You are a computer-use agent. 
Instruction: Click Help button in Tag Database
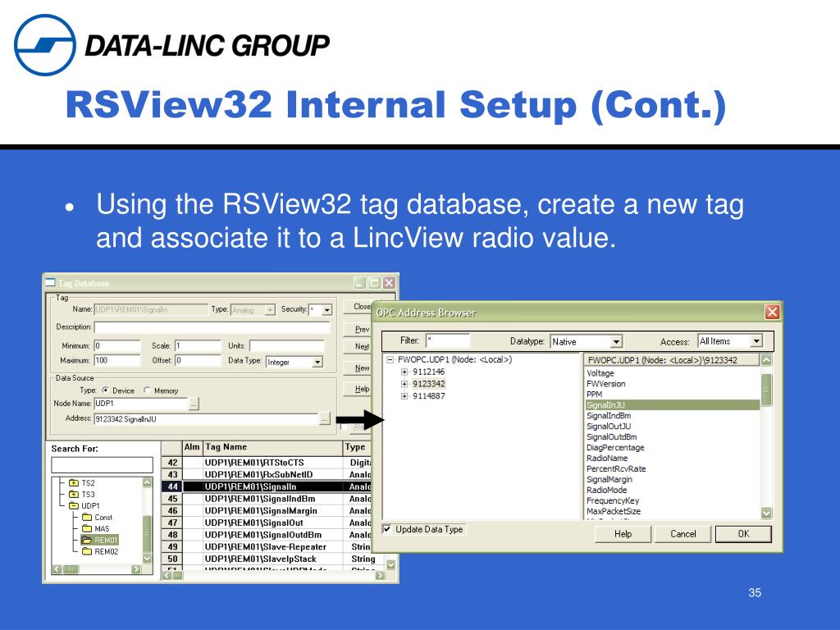pyautogui.click(x=358, y=389)
